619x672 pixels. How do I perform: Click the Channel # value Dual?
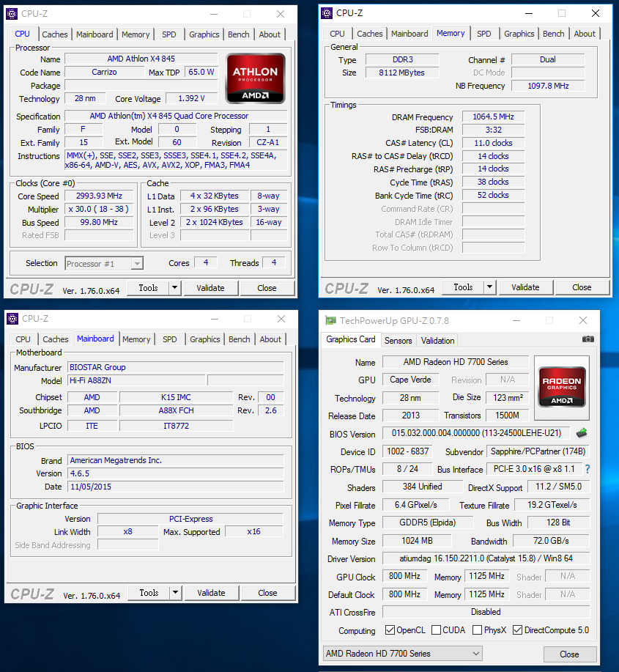[548, 59]
